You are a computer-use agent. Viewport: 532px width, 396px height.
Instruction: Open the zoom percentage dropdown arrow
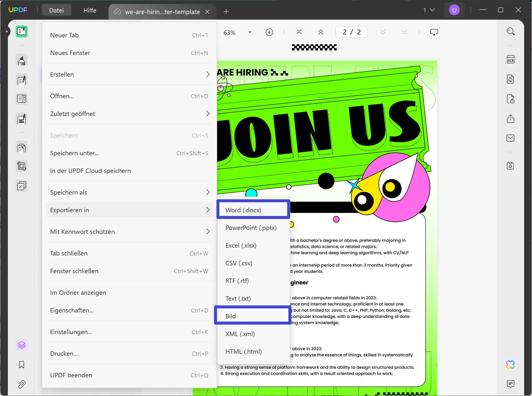coord(250,32)
